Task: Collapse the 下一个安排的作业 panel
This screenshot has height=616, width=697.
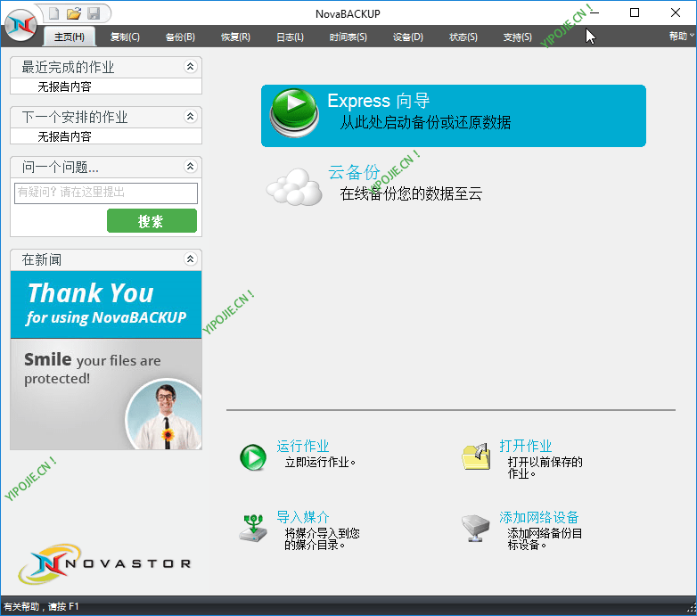Action: tap(190, 117)
